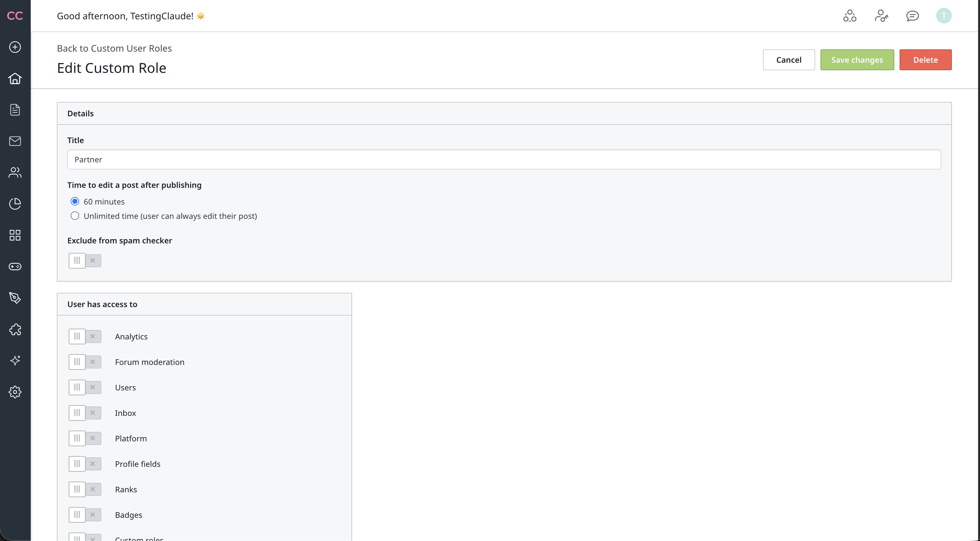The width and height of the screenshot is (980, 541).
Task: Toggle the Badges access switch
Action: [x=85, y=515]
